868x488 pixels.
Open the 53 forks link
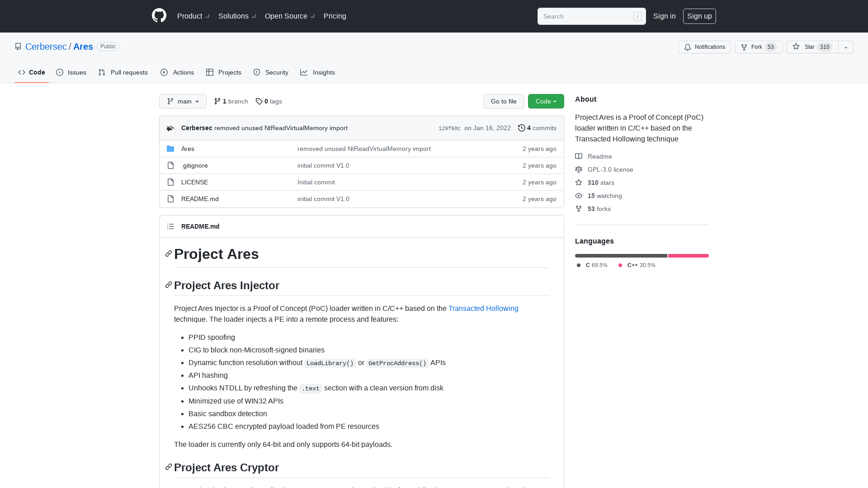tap(593, 209)
